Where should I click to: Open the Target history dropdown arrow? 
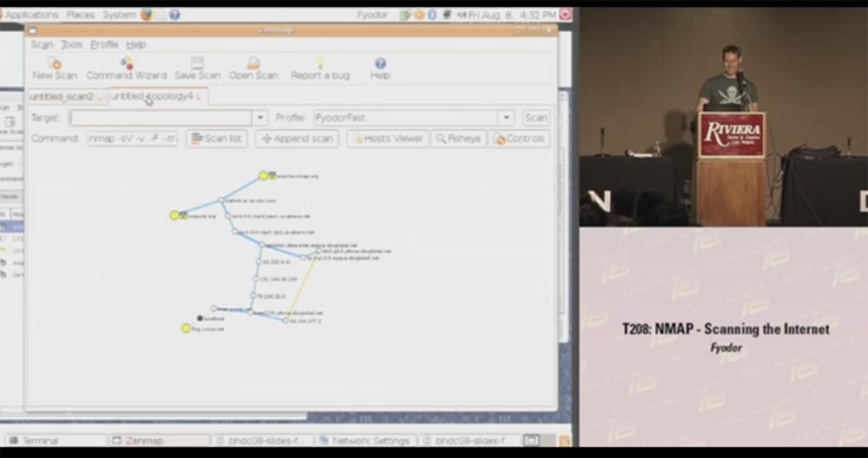260,118
